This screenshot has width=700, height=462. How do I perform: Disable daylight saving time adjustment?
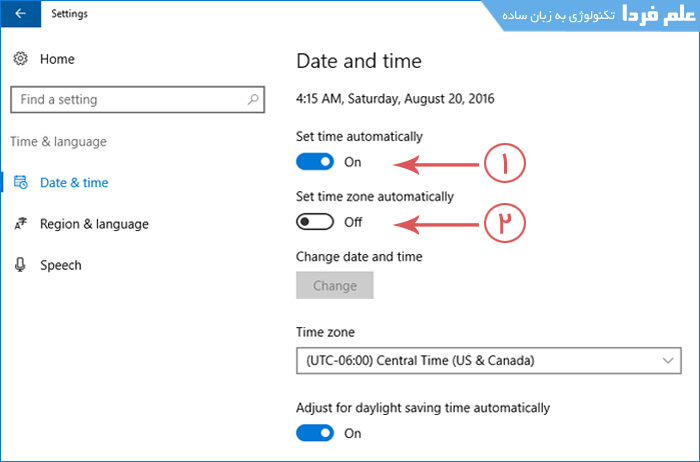(x=315, y=433)
